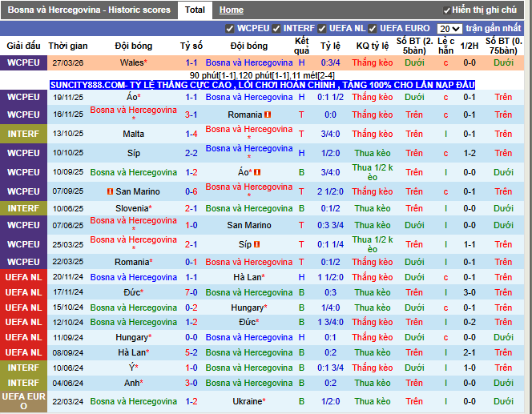Click the UEFA EURO badge on the 22/03/24 row
Screen dimensions: 532x414
pos(23,401)
